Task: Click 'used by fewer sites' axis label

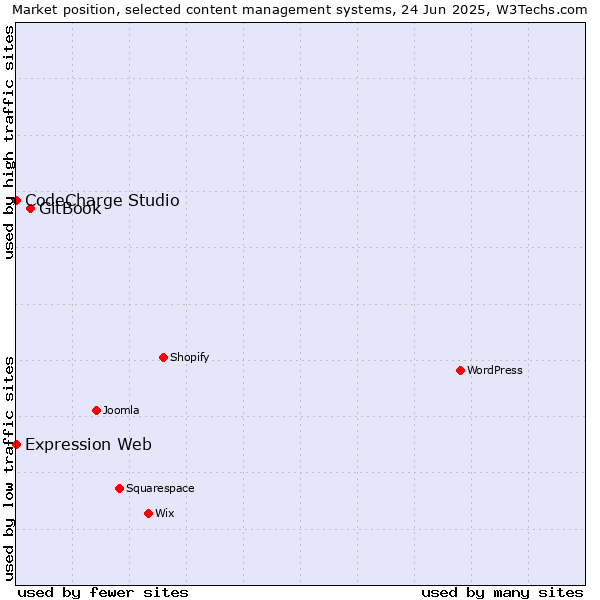Action: pyautogui.click(x=103, y=593)
